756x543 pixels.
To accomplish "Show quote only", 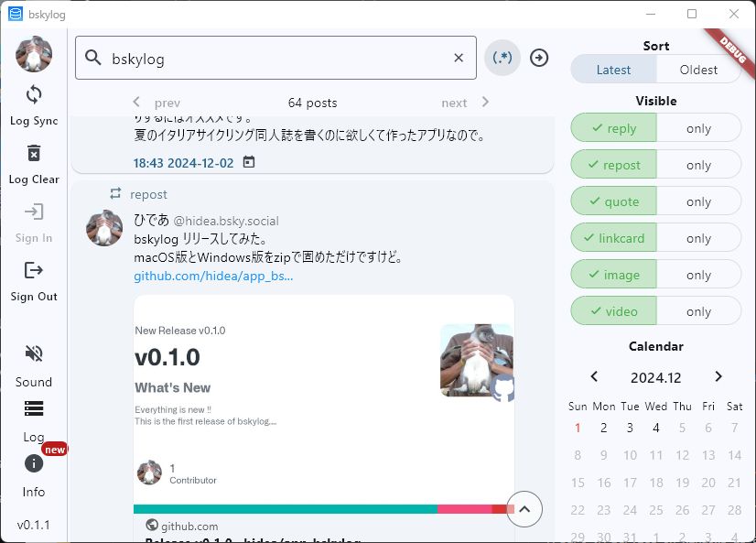I will coord(698,201).
